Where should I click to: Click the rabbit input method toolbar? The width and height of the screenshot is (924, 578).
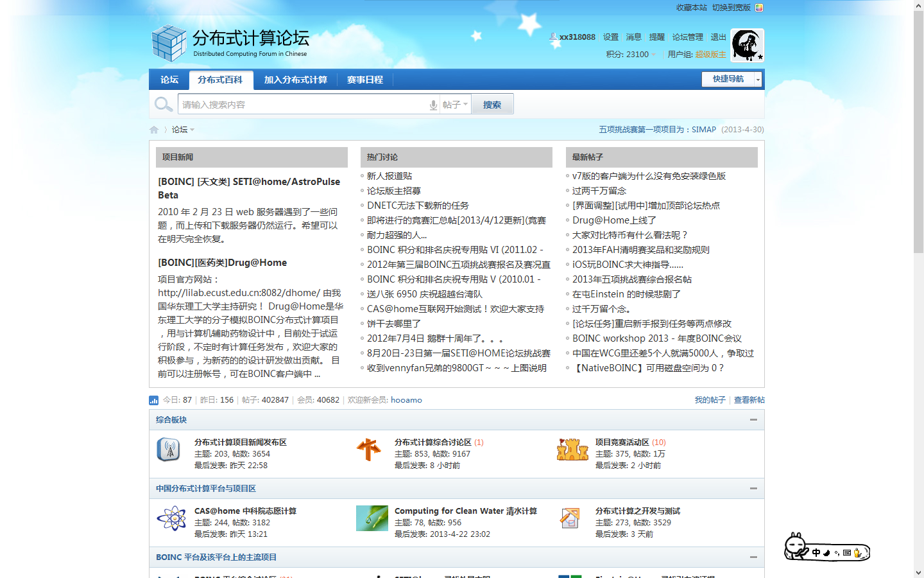826,547
